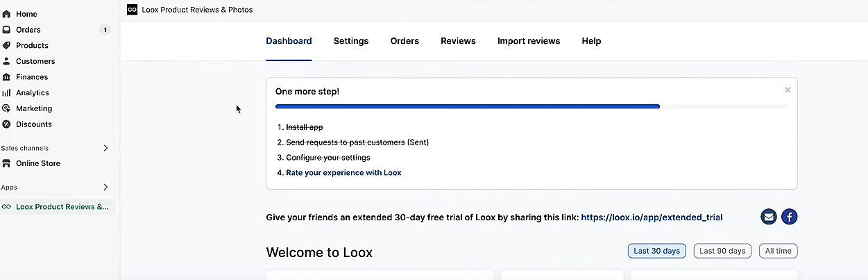
Task: Click the Home icon in sidebar
Action: tap(7, 14)
